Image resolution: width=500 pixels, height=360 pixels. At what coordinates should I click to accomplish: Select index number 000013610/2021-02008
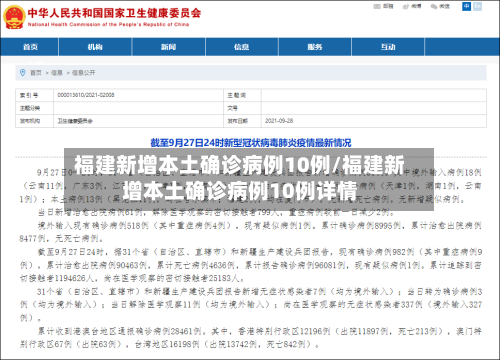pyautogui.click(x=86, y=95)
